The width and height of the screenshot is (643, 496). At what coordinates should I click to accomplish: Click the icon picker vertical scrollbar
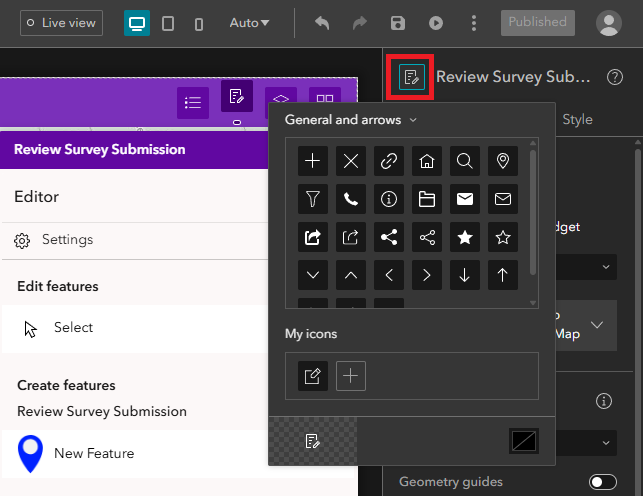[533, 213]
